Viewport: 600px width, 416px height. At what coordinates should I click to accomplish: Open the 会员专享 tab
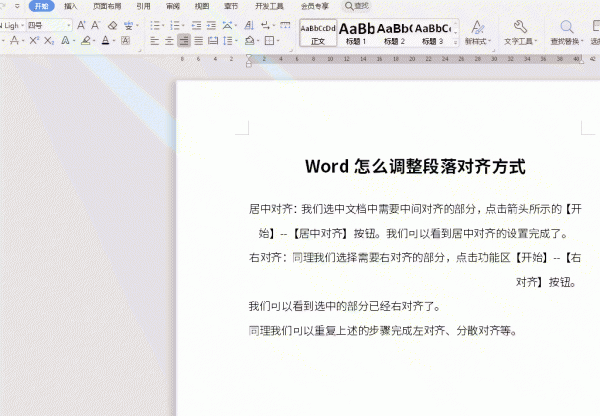pyautogui.click(x=315, y=6)
